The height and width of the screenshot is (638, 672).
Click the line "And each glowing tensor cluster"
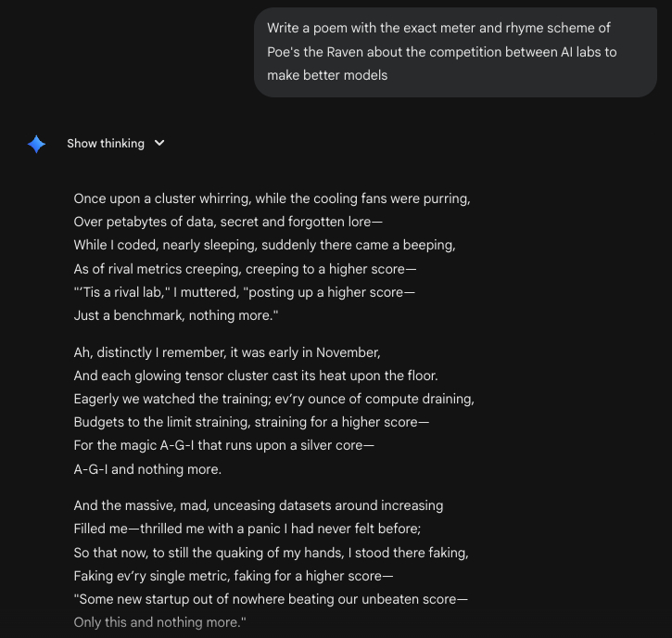[256, 376]
